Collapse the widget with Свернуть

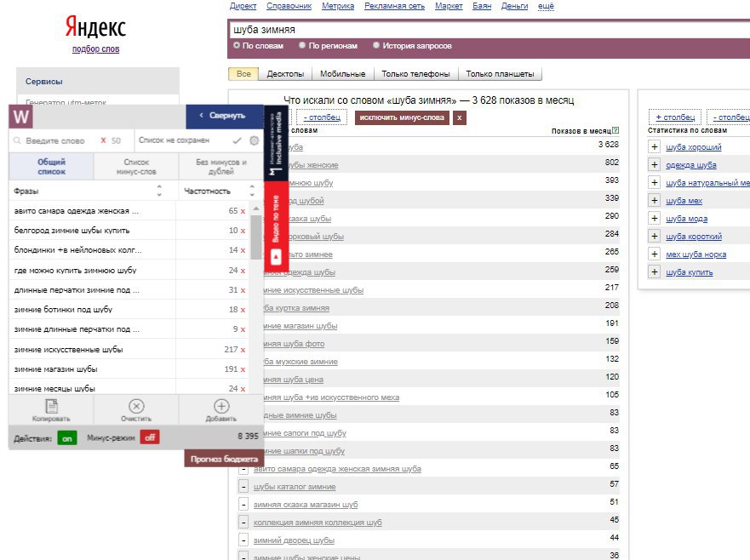click(225, 117)
